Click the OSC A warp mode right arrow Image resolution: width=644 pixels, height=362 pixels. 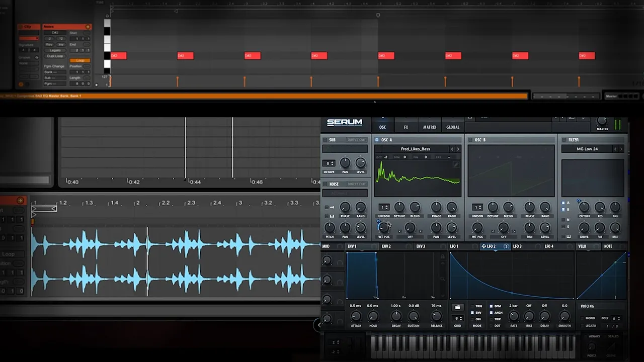(421, 231)
